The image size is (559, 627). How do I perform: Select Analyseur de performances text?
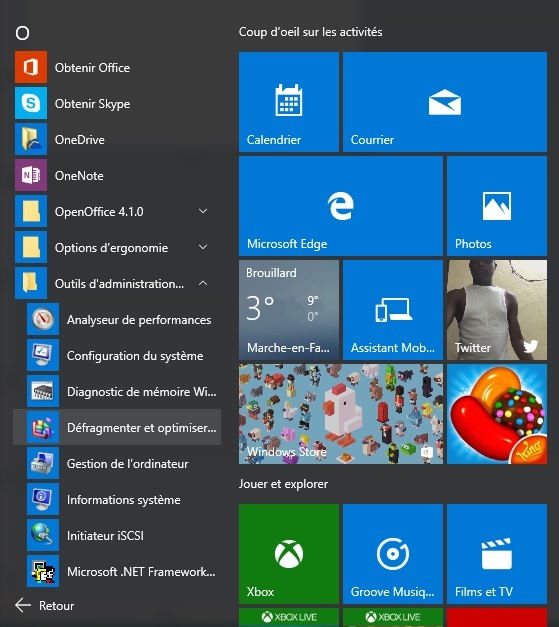[139, 320]
